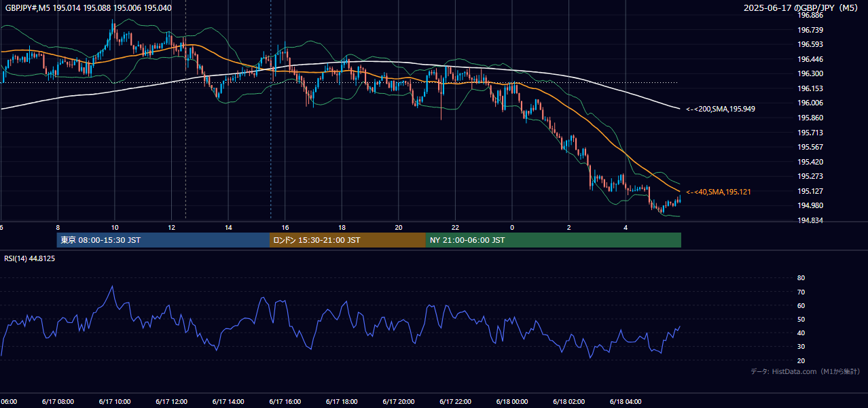
Task: Click the 6/18 00:00 time label
Action: [x=512, y=402]
